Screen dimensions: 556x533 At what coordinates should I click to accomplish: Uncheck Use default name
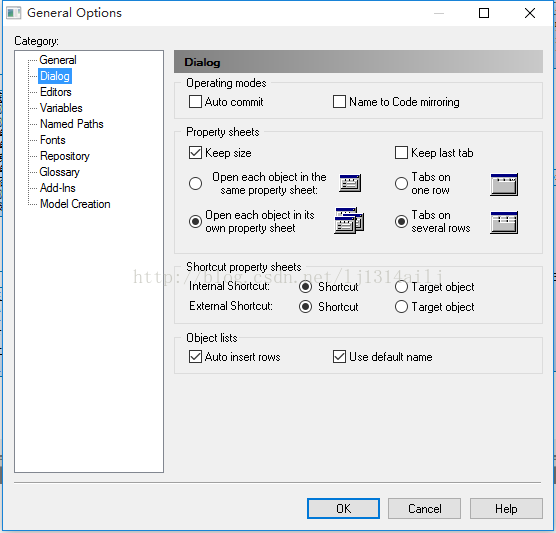[x=339, y=356]
